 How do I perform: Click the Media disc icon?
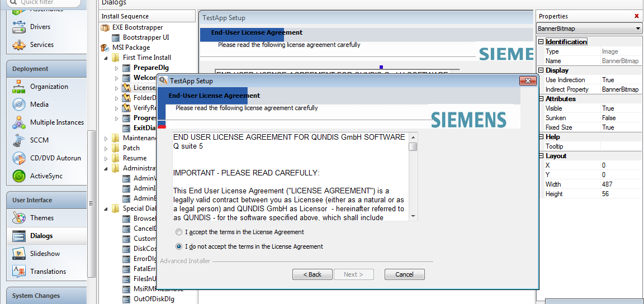tap(19, 104)
